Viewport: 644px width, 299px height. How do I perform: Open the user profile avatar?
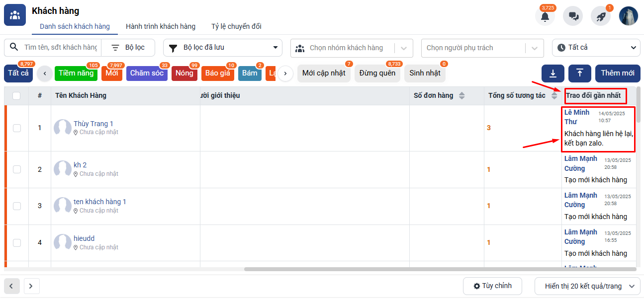[629, 16]
